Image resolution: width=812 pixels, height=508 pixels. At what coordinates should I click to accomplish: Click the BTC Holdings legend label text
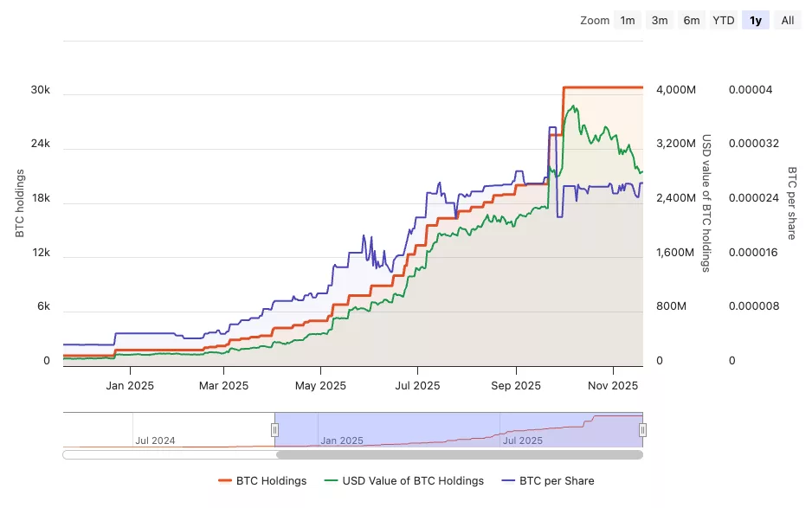(x=262, y=480)
